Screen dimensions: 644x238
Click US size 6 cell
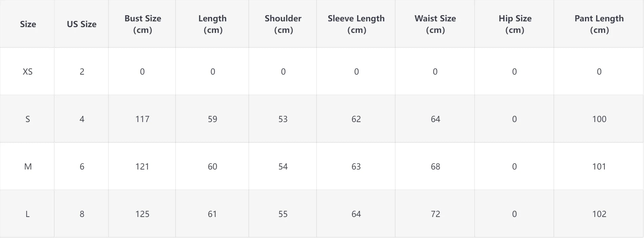pos(82,166)
